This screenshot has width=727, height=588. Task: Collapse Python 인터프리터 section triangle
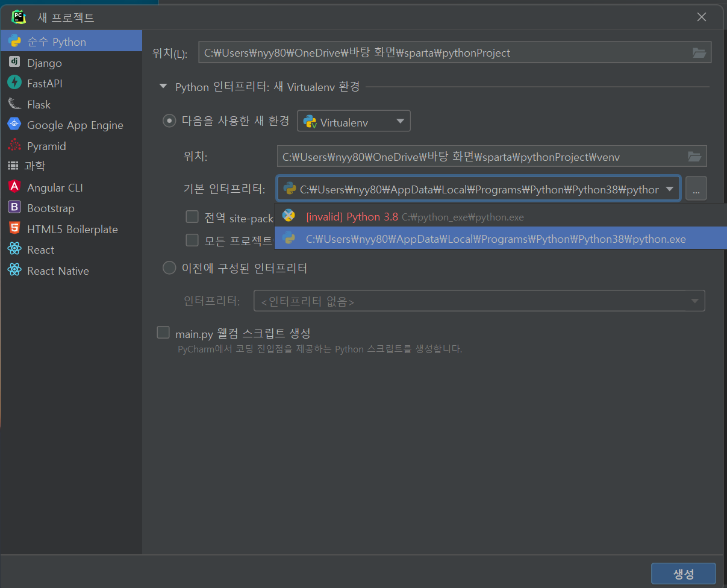163,87
